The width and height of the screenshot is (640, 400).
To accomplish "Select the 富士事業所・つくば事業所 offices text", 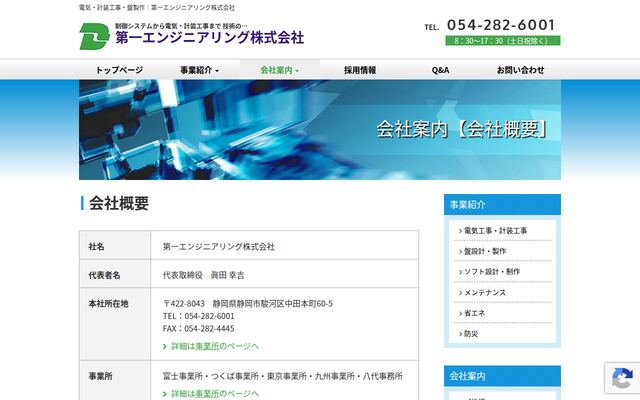I will pos(282,376).
